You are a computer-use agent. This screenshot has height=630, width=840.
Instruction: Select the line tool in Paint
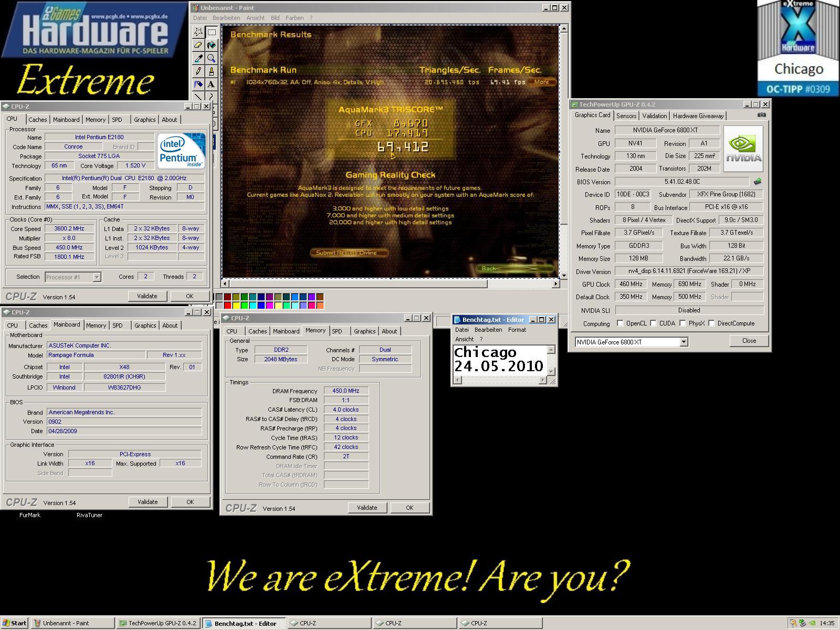(198, 97)
